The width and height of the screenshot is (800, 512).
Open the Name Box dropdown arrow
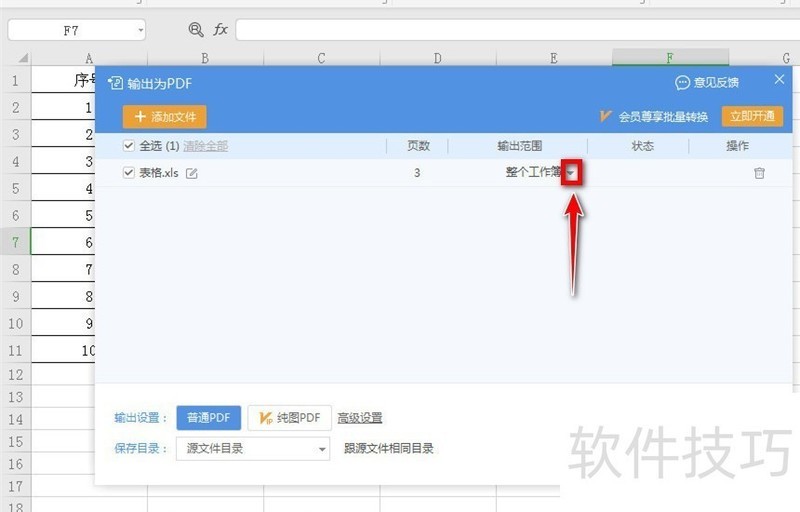pyautogui.click(x=140, y=30)
